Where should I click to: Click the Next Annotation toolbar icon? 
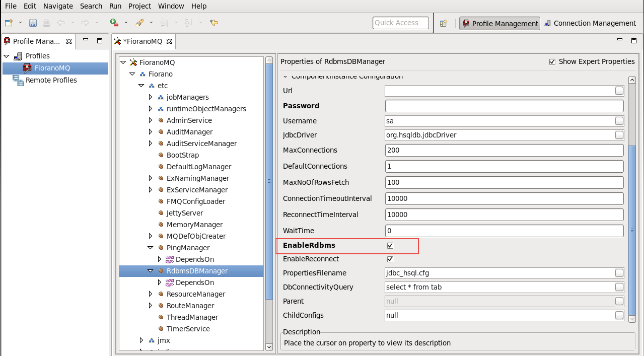[164, 23]
